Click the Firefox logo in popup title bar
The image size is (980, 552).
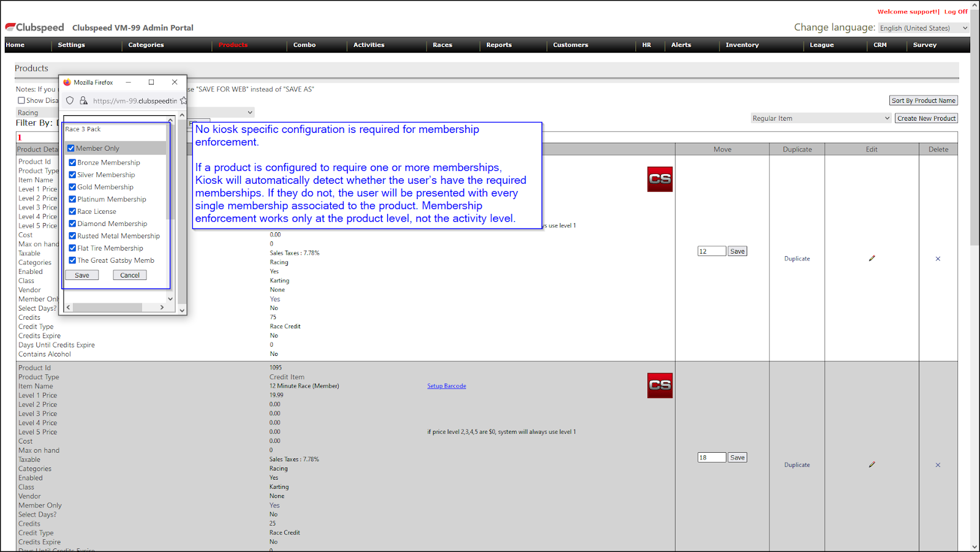(x=67, y=82)
